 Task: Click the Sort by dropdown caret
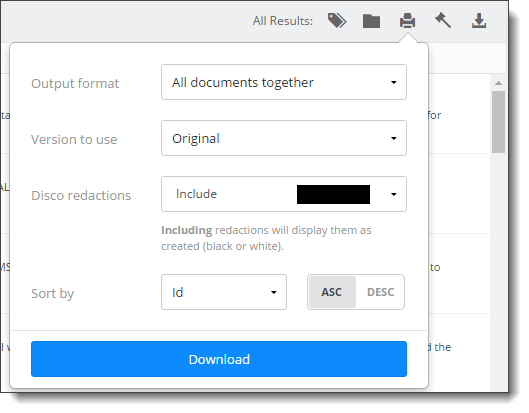tap(274, 293)
